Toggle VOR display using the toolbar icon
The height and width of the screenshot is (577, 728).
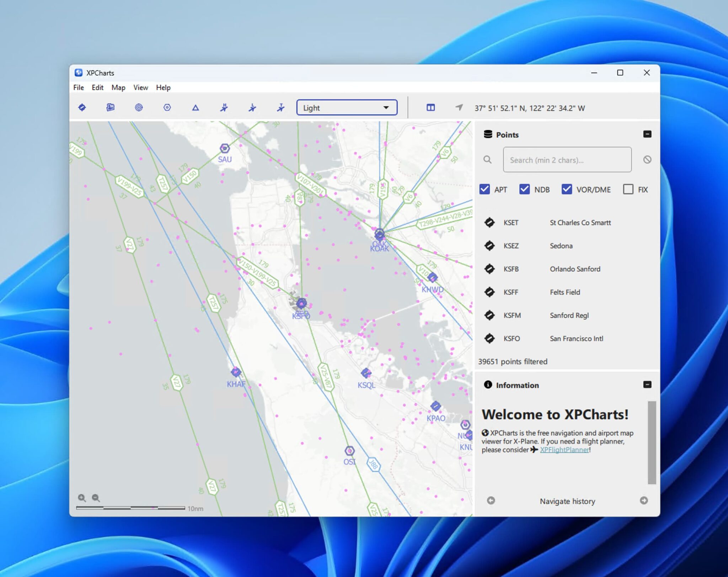pos(139,107)
